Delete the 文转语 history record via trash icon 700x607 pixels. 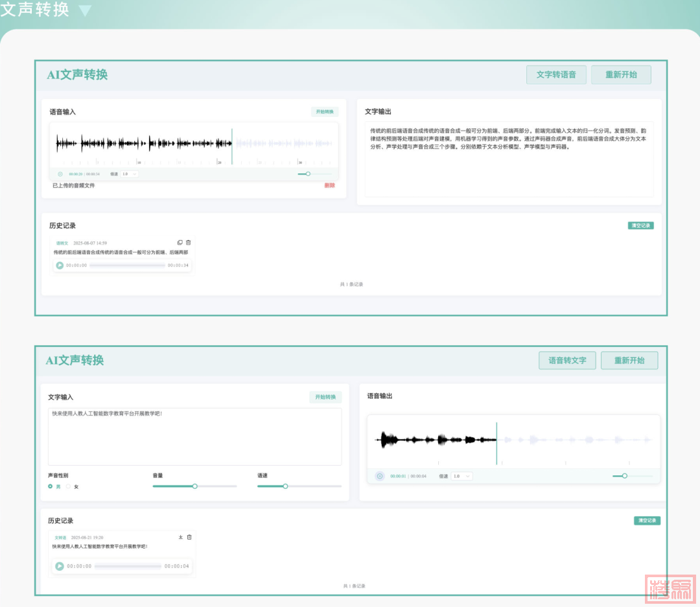coord(189,537)
